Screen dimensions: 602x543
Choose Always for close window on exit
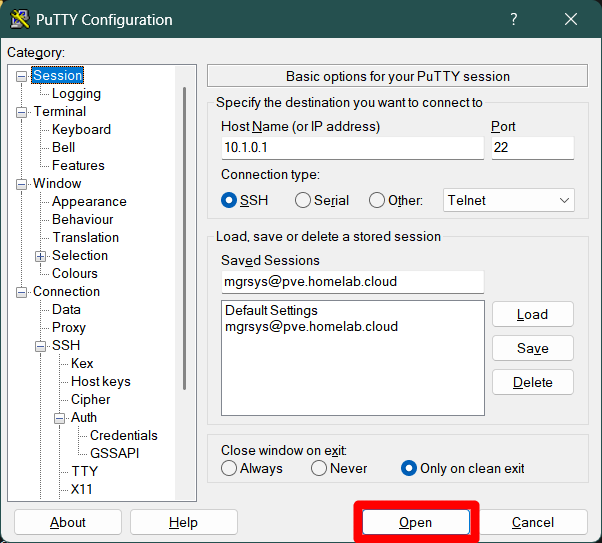229,468
